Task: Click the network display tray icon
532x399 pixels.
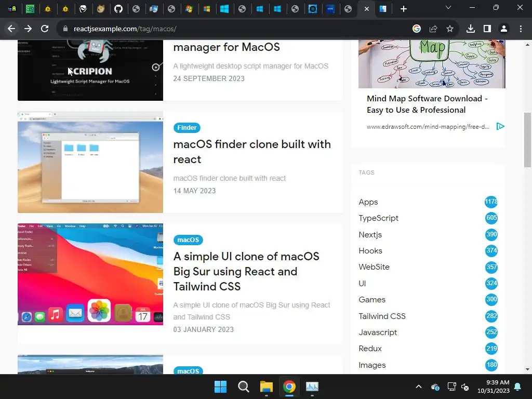Action: click(x=451, y=387)
